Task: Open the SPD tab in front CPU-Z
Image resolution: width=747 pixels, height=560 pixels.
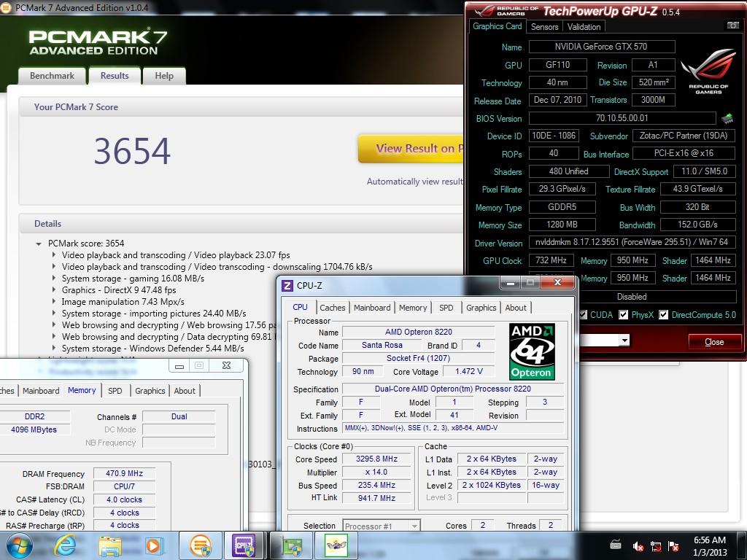Action: pos(446,308)
